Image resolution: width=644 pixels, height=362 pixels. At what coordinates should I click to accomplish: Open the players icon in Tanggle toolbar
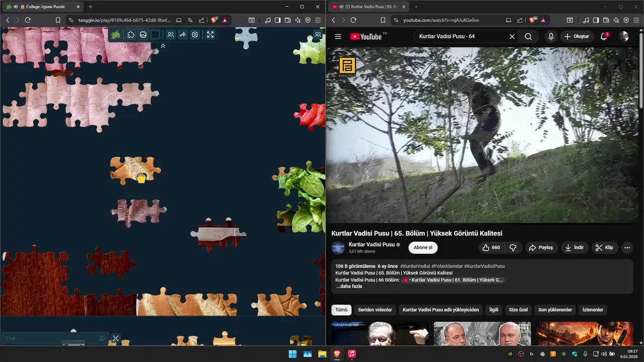point(171,35)
